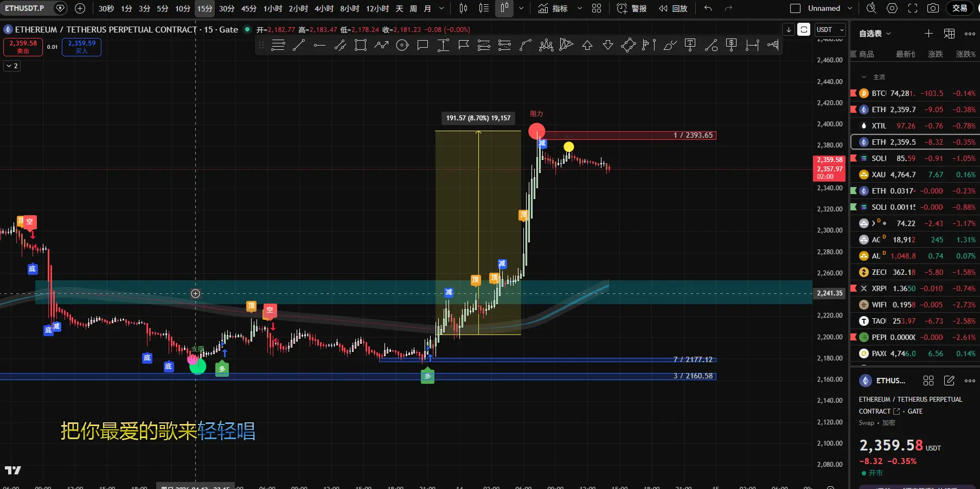Expand the indicators 指标 dropdown arrow
This screenshot has width=980, height=489.
pos(580,8)
